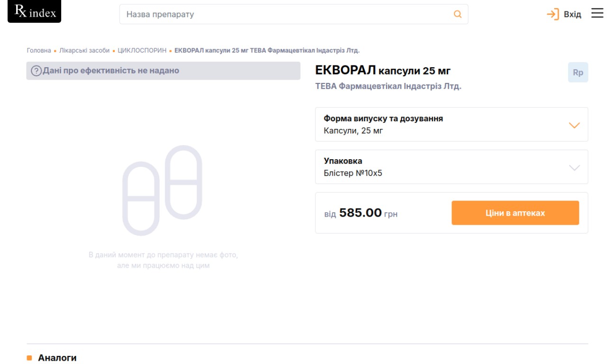
Task: Expand the Форма випуску та дозування dropdown
Action: [x=574, y=125]
